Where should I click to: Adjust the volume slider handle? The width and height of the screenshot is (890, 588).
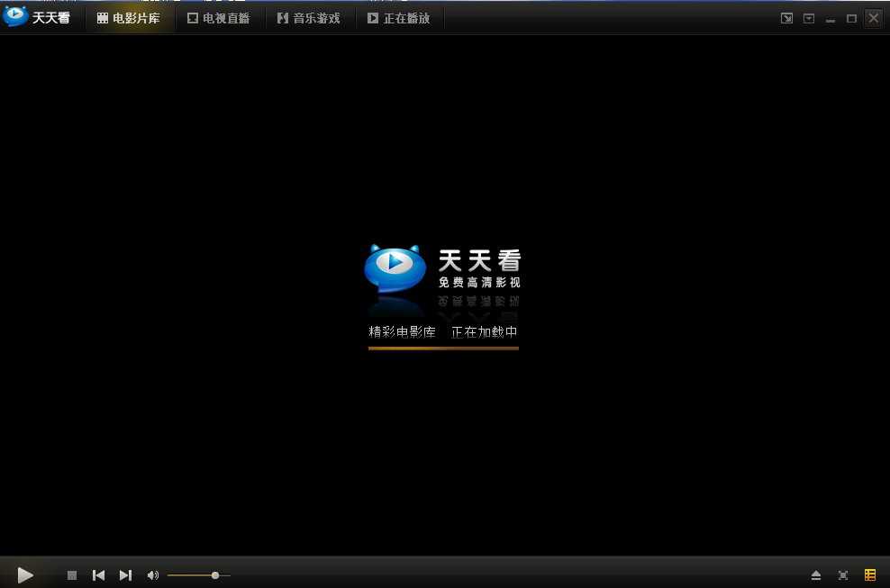point(215,574)
